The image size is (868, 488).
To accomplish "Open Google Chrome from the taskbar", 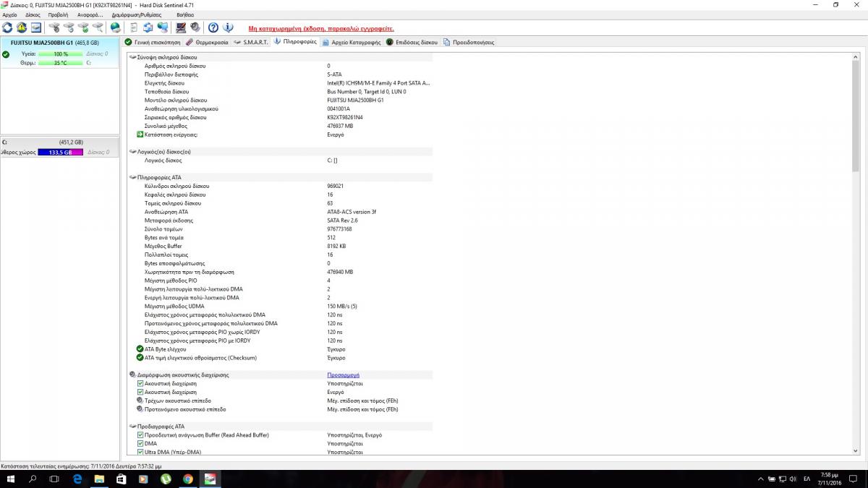I will click(187, 479).
